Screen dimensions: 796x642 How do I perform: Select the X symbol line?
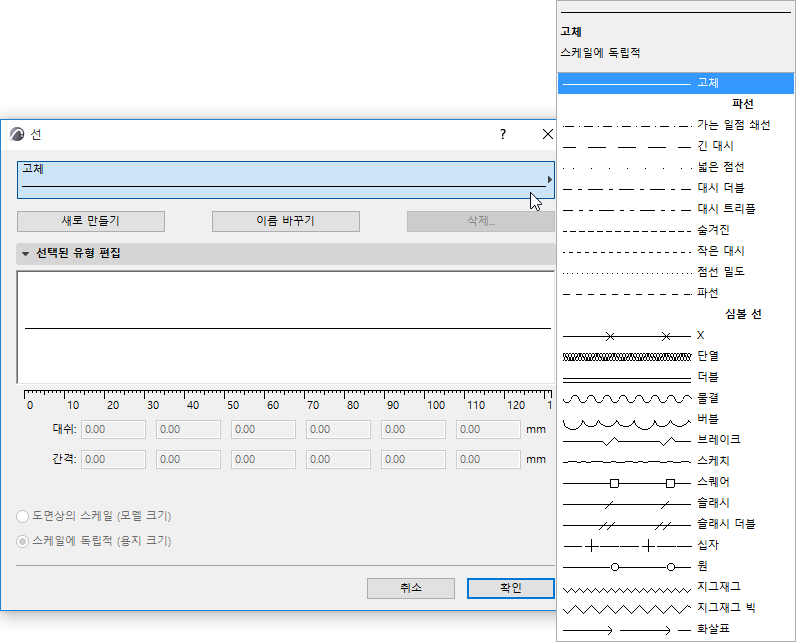(x=675, y=335)
